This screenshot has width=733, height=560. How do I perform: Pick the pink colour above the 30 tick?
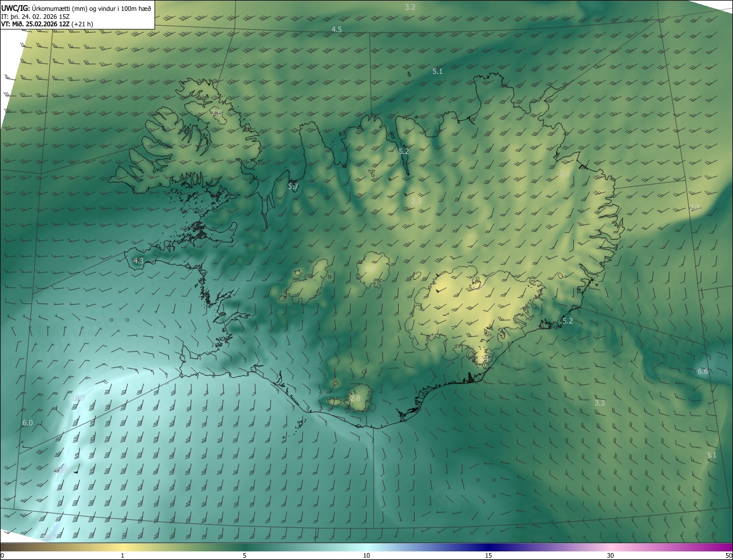(x=610, y=547)
